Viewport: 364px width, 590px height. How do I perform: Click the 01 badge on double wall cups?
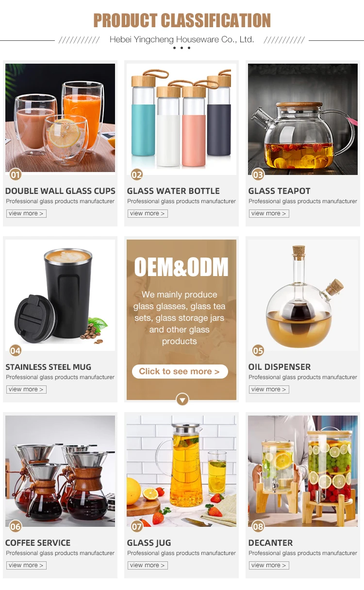16,174
